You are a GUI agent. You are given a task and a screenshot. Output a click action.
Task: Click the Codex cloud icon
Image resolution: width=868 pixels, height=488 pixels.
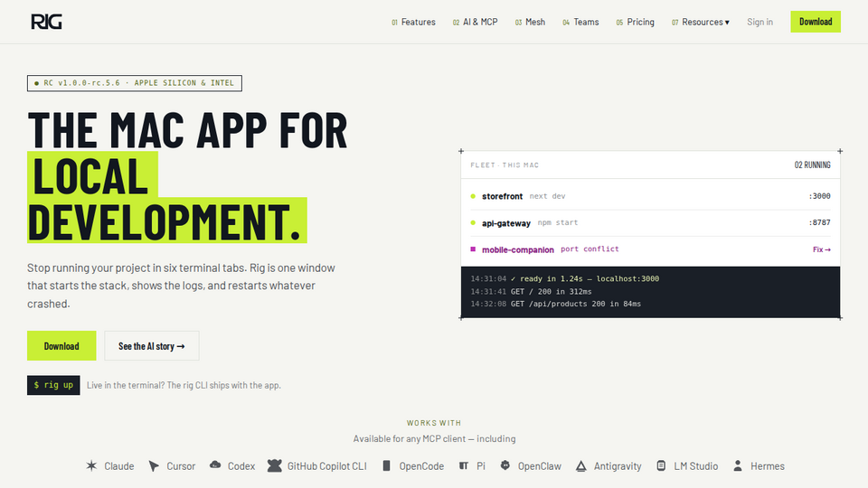(x=215, y=465)
